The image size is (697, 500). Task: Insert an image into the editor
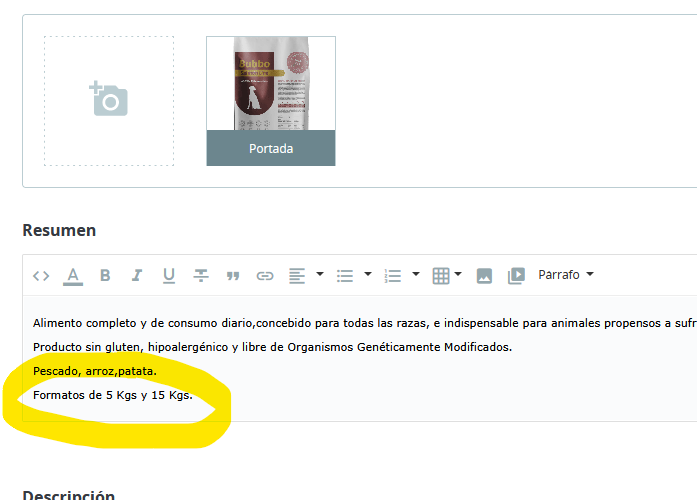484,276
